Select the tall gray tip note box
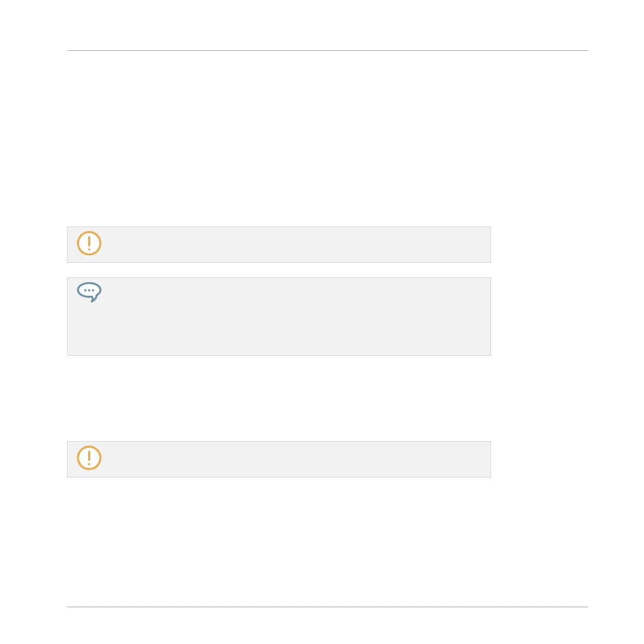This screenshot has width=644, height=644. coord(279,317)
